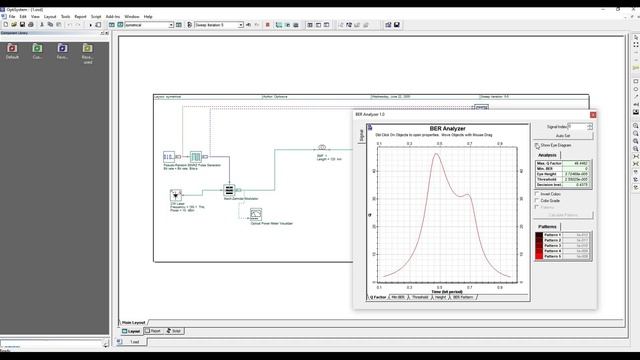Click the Pattern 5 color swatch
Image resolution: width=640 pixels, height=360 pixels.
tap(539, 256)
